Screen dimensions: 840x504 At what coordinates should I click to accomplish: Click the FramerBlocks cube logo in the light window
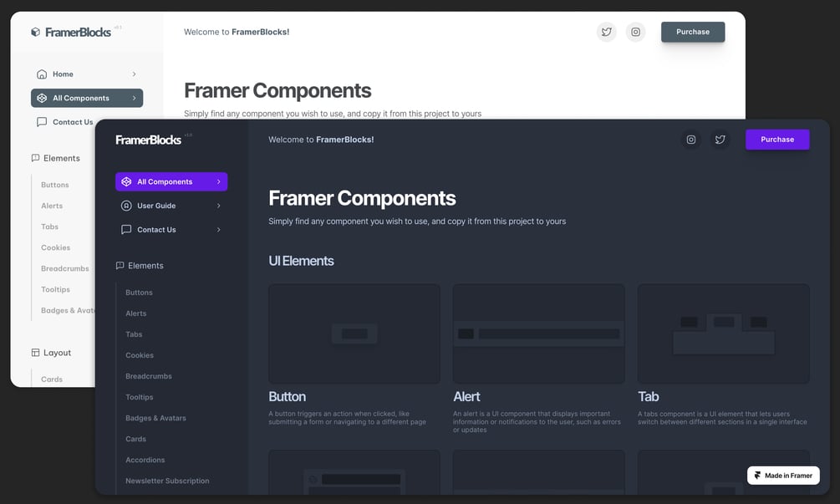(x=35, y=32)
